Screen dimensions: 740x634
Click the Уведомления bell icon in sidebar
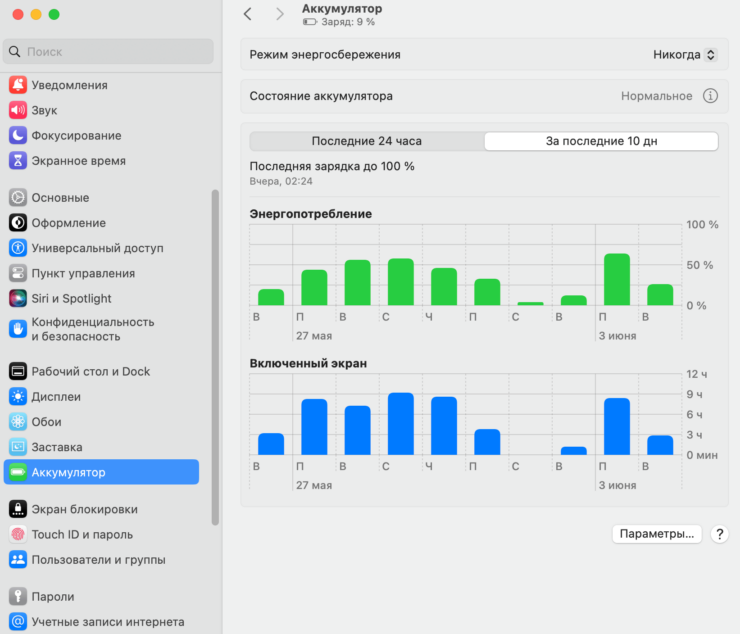[x=18, y=85]
